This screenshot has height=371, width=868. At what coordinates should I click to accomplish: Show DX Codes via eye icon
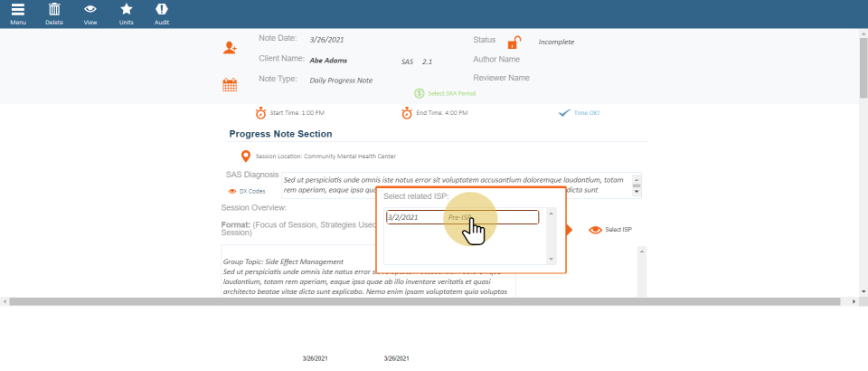(x=232, y=192)
